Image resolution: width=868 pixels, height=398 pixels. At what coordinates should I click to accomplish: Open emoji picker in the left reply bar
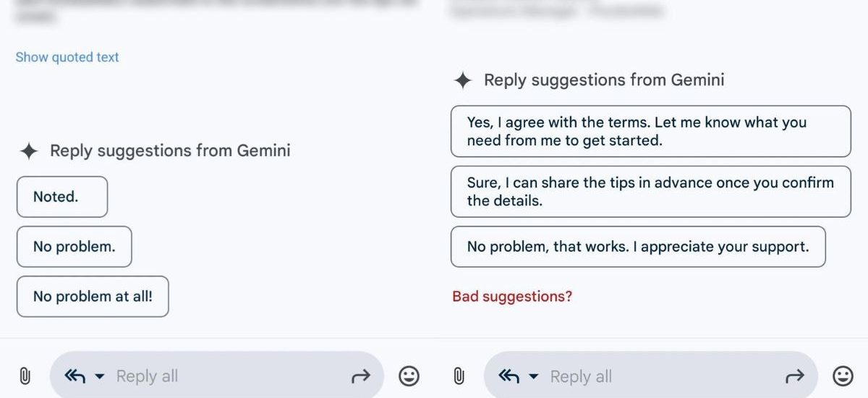[409, 376]
